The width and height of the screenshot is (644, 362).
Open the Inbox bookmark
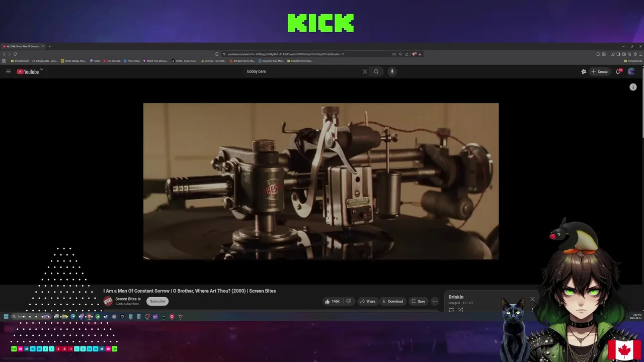click(44, 61)
